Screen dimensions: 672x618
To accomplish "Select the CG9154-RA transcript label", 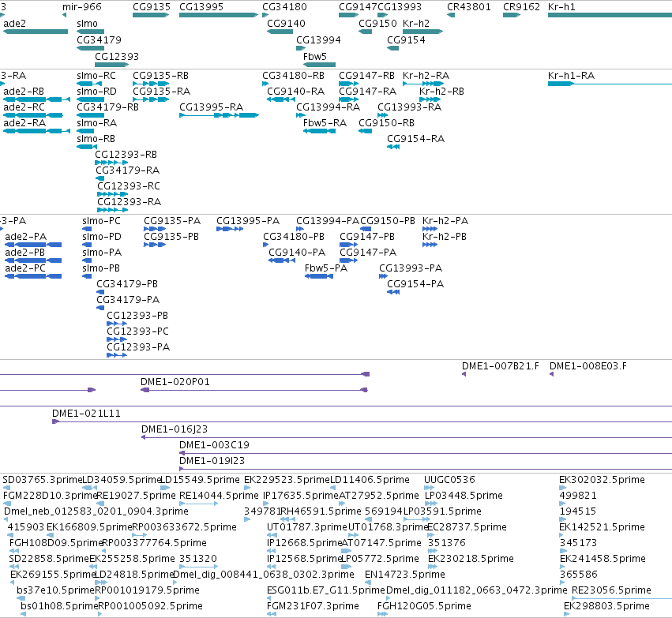I will (415, 139).
